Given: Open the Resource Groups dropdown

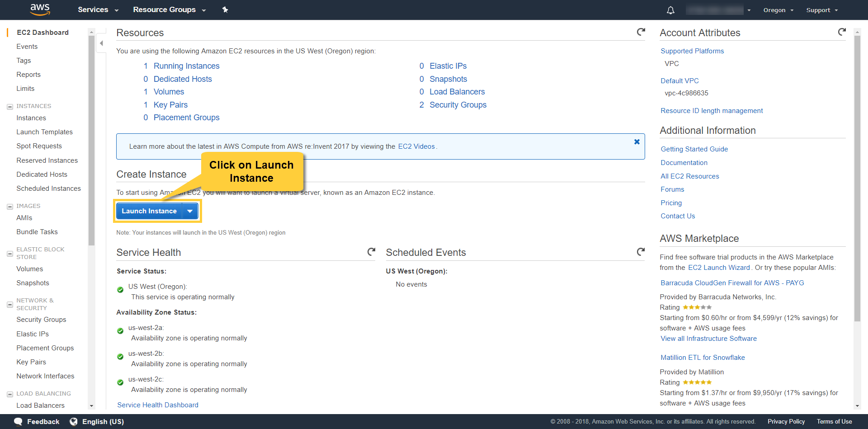Looking at the screenshot, I should tap(169, 9).
